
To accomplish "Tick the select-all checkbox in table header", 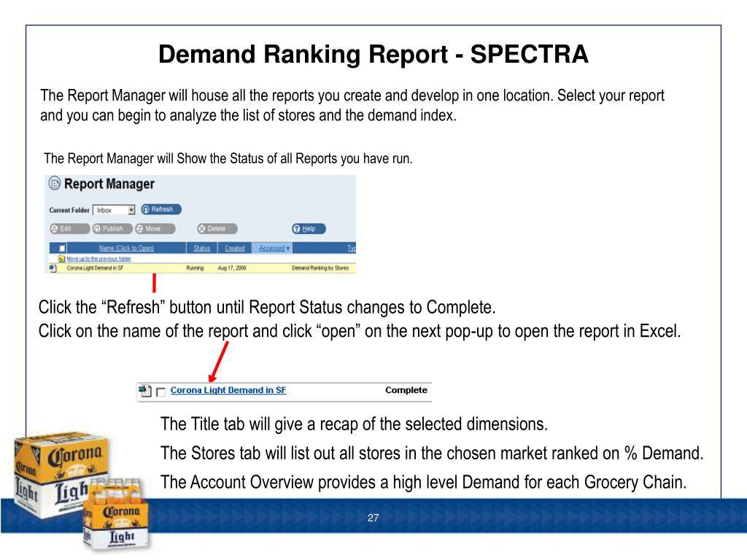I will (62, 249).
